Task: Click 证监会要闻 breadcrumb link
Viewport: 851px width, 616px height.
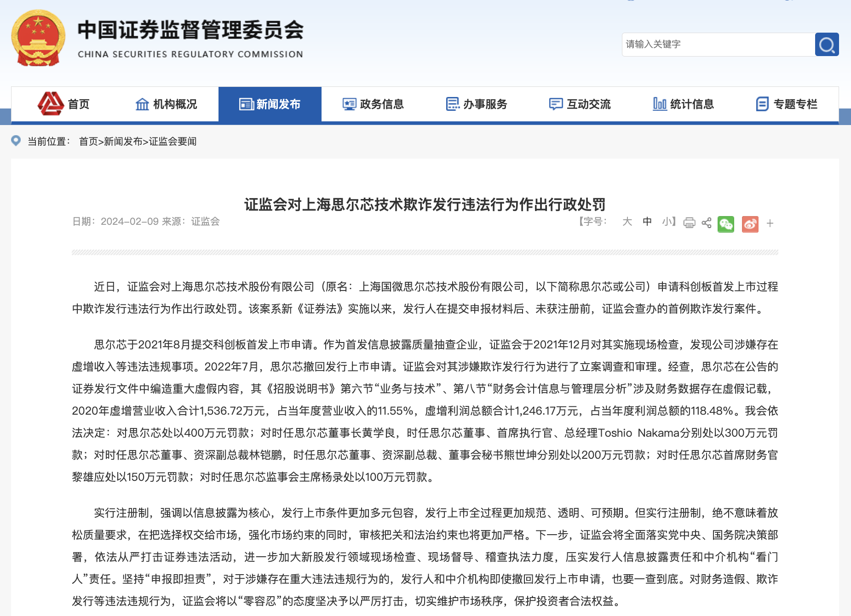Action: tap(173, 142)
